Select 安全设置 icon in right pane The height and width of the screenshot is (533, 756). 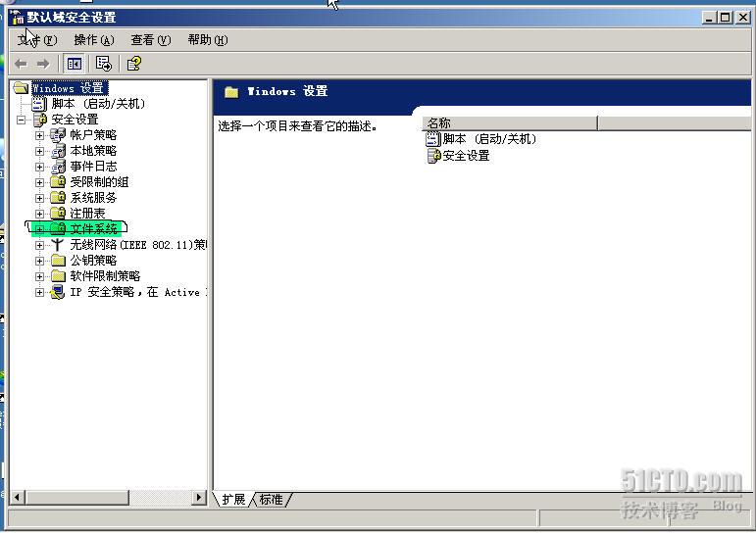point(434,156)
